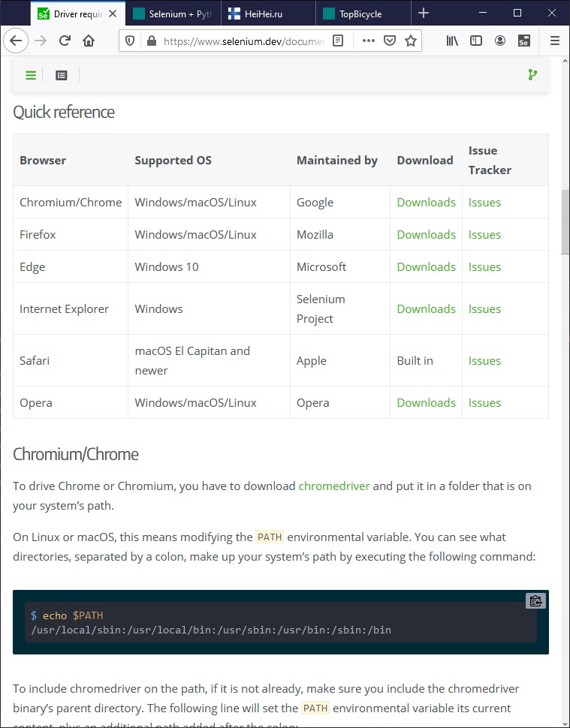This screenshot has width=570, height=728.
Task: Open Issues link for Opera
Action: [484, 402]
